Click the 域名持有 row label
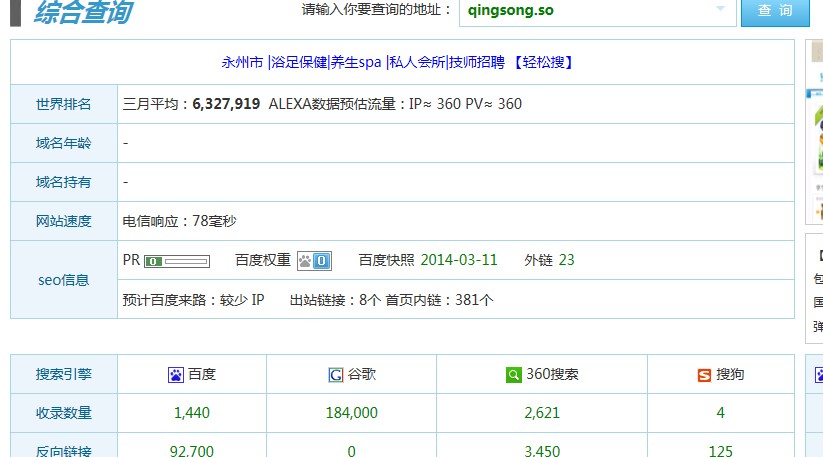The image size is (823, 457). (64, 182)
